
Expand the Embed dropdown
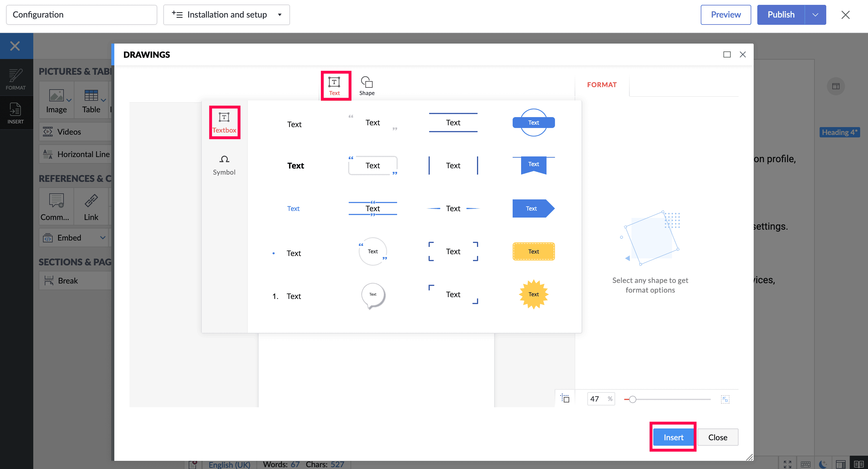[103, 238]
